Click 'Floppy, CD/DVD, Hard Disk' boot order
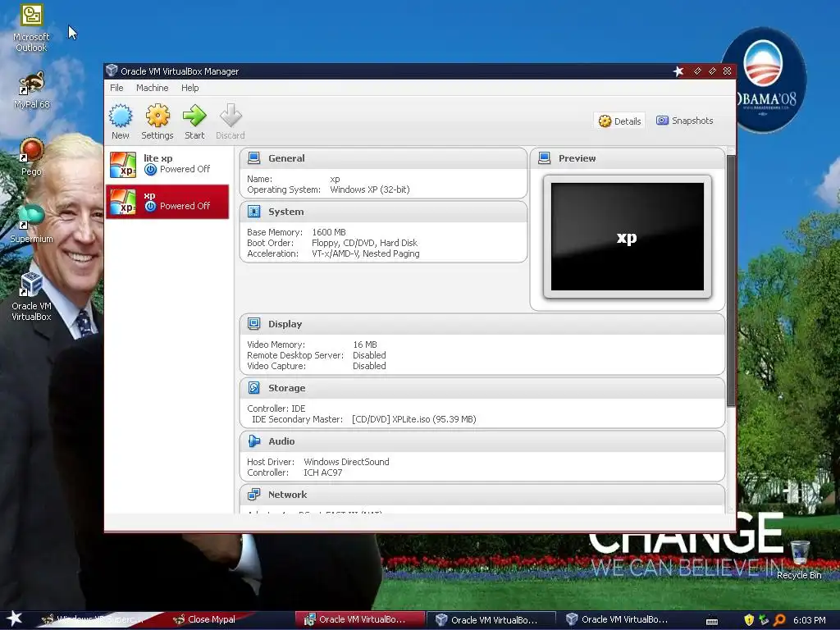This screenshot has height=630, width=840. point(364,243)
